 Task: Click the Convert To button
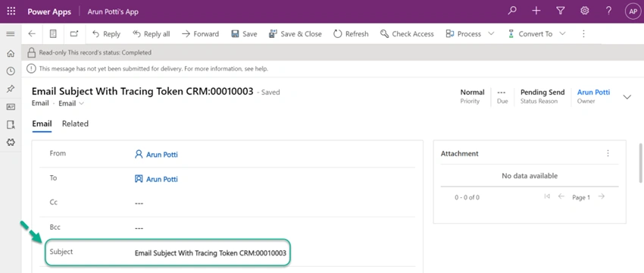tap(530, 34)
